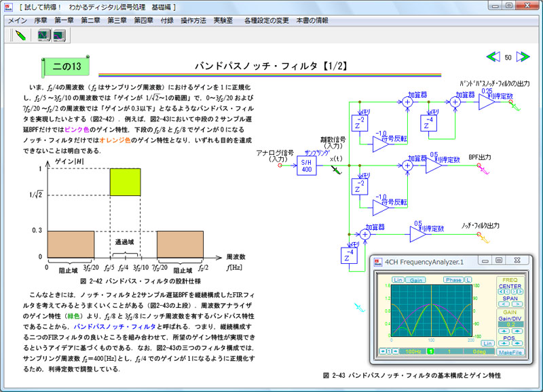Toggle the Lin scale button above graph
The image size is (543, 392).
398,279
